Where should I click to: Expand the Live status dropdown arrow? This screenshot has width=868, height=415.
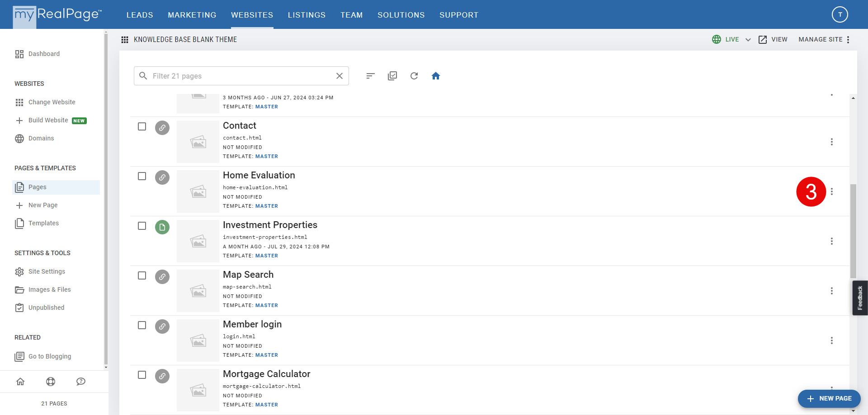click(x=748, y=40)
